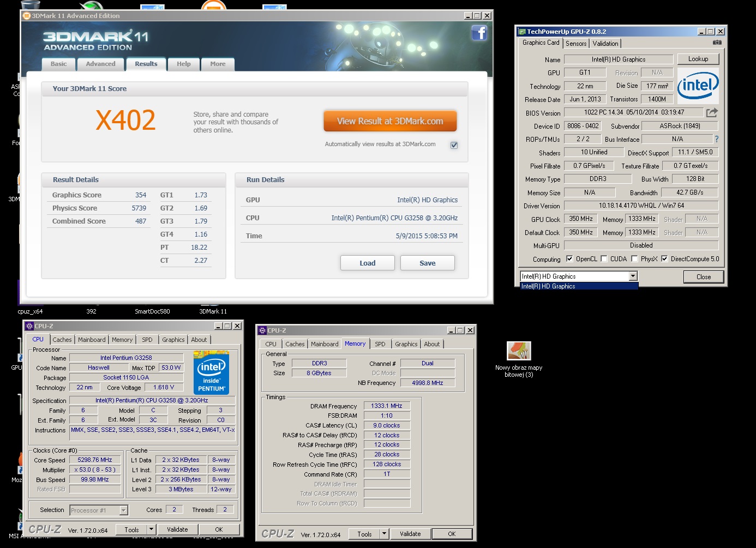The height and width of the screenshot is (548, 756).
Task: Click the NB Frequency value '4998.8 MHz'
Action: point(428,383)
